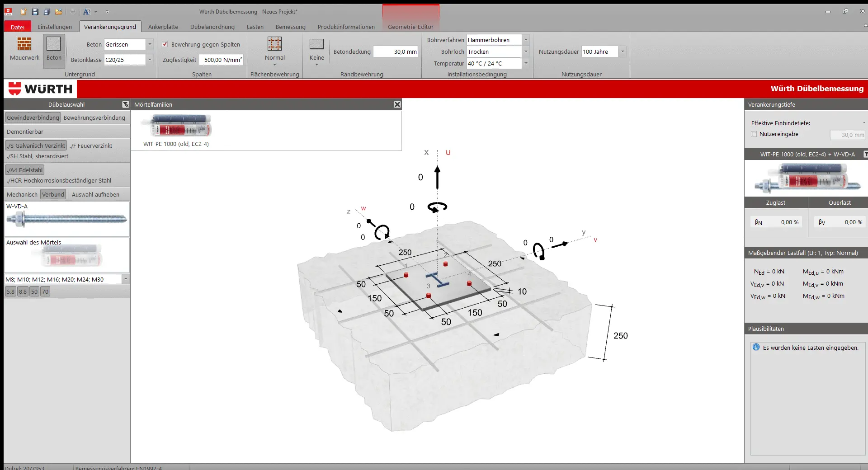Image resolution: width=868 pixels, height=470 pixels.
Task: Click the y-axis shear force arrow
Action: [x=560, y=244]
